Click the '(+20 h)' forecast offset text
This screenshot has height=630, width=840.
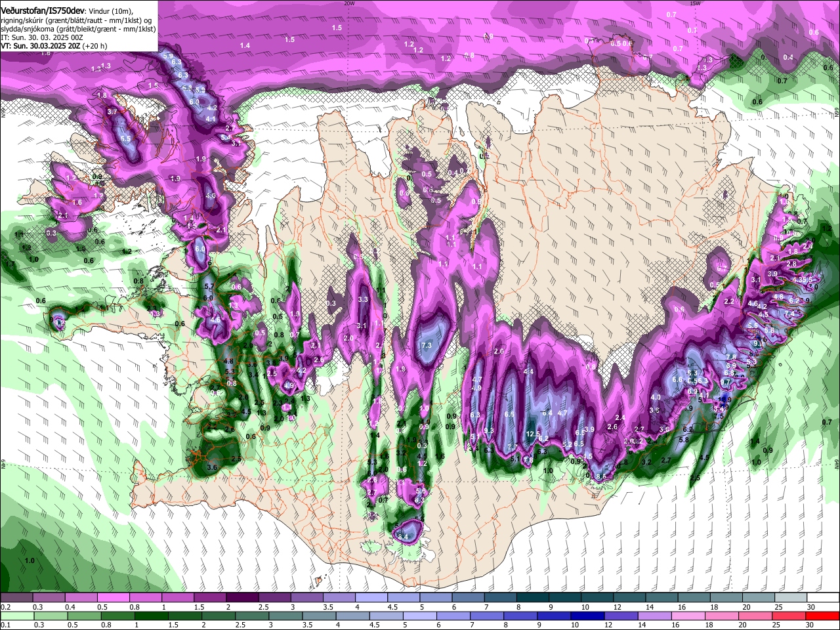[x=94, y=46]
